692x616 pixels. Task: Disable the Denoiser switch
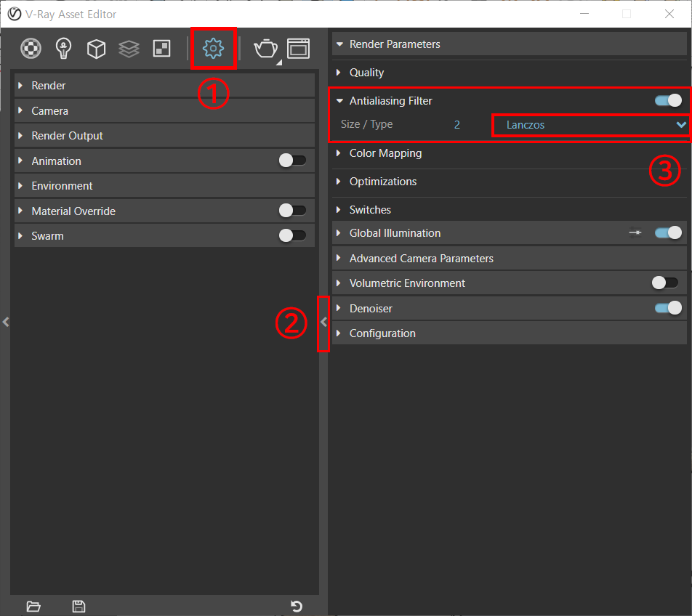tap(668, 308)
